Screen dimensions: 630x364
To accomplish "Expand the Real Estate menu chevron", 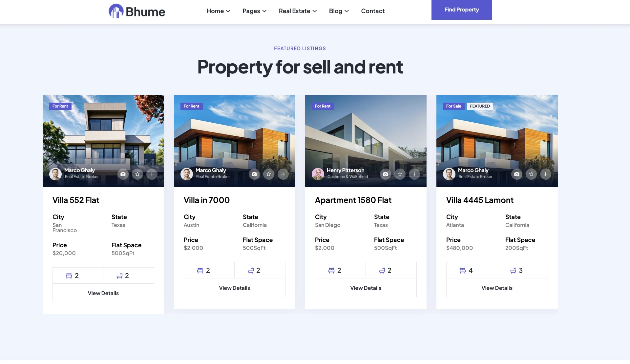I will (x=315, y=11).
